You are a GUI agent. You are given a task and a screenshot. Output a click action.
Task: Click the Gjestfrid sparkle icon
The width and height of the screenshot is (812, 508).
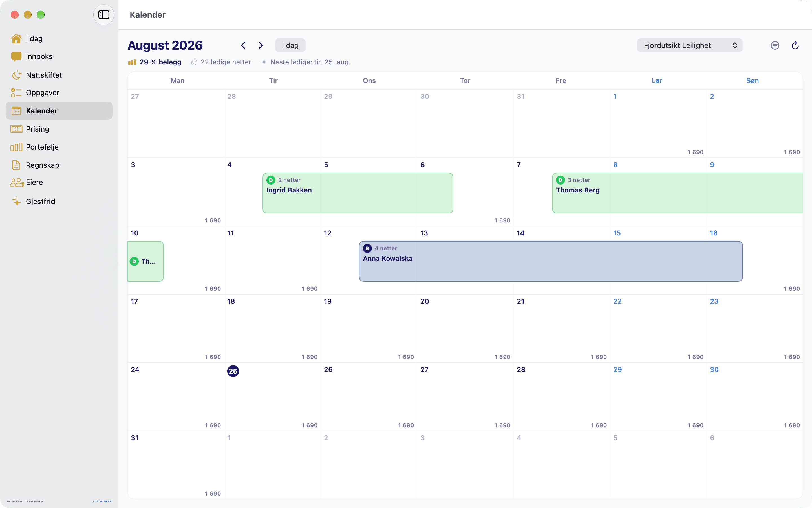[x=16, y=201]
